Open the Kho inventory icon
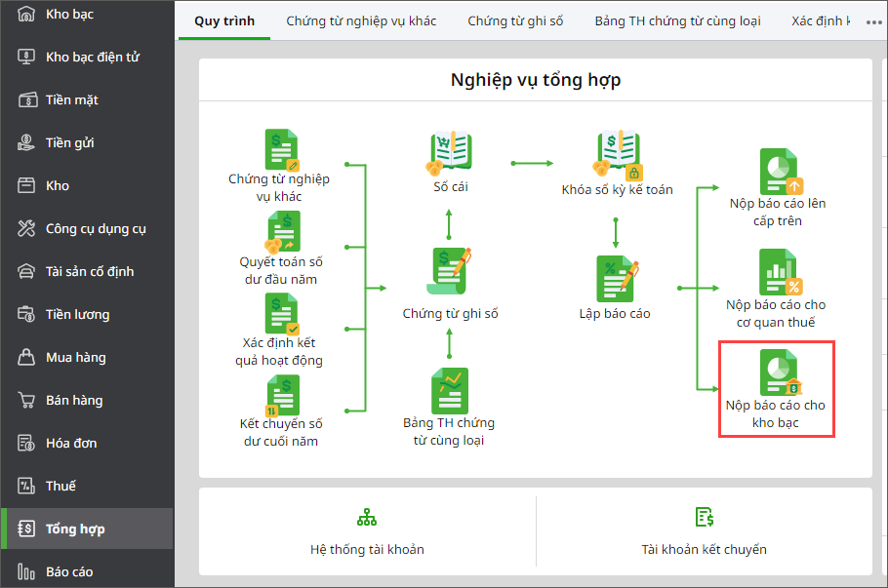 [26, 185]
